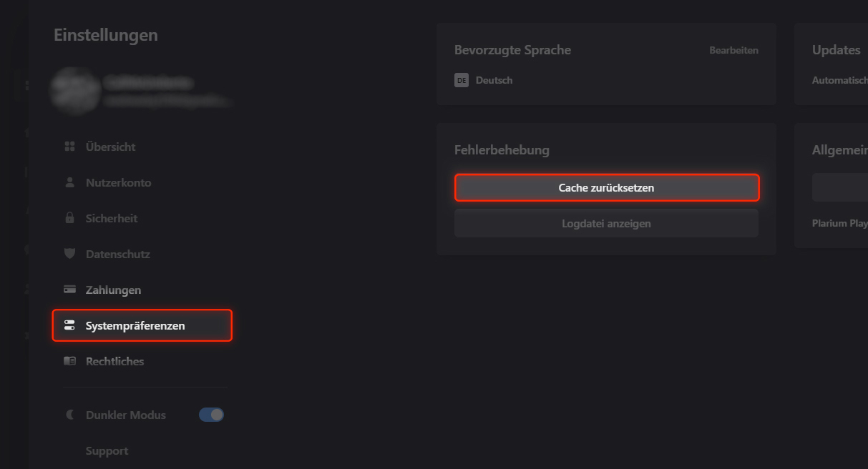The image size is (868, 469).
Task: Click the Sicherheit lock icon
Action: click(69, 217)
